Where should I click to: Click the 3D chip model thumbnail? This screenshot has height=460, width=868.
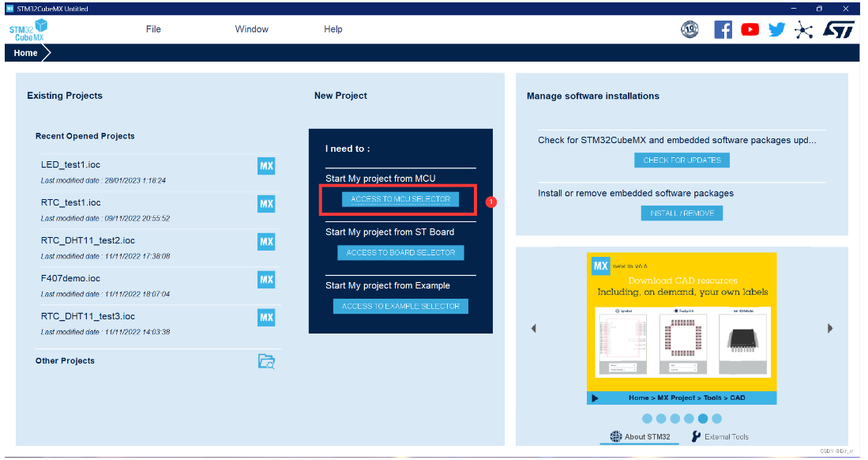[x=742, y=344]
